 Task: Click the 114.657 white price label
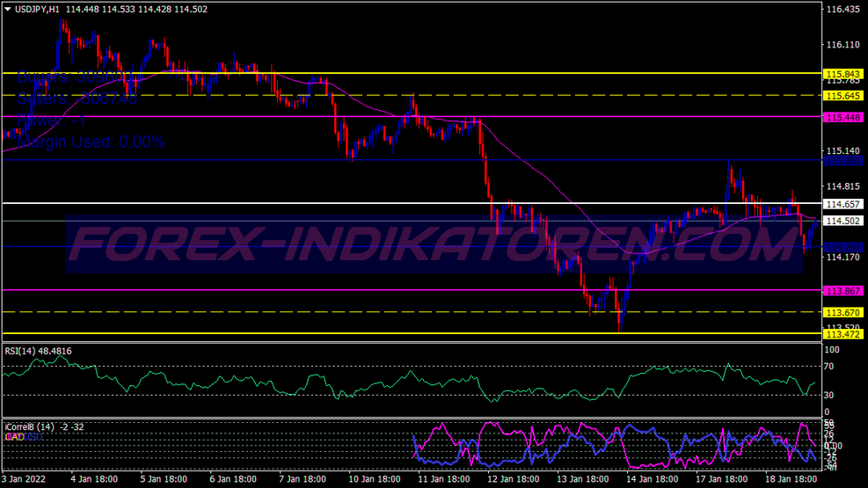[x=843, y=204]
